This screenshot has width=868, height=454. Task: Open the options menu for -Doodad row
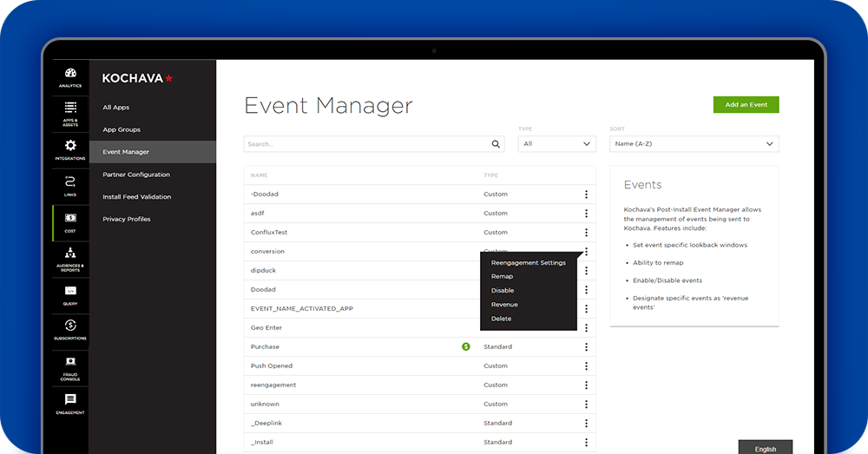pos(586,194)
